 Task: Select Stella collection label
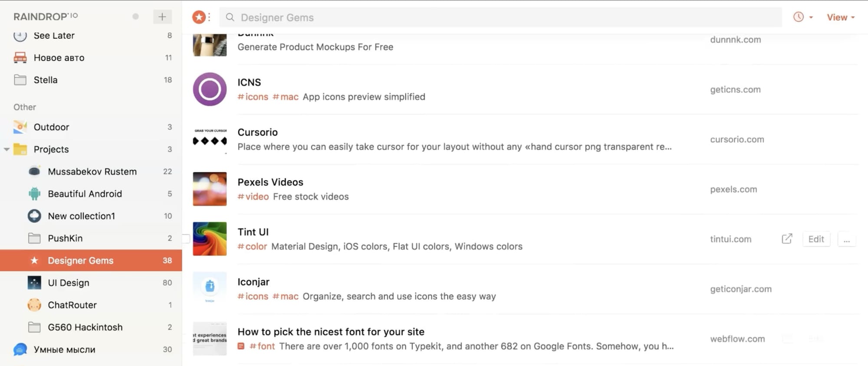[46, 80]
